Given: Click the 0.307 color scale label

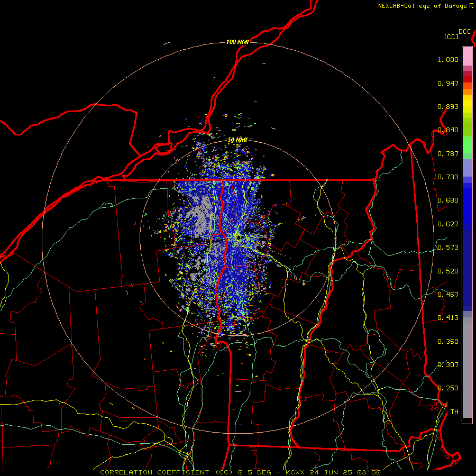Looking at the screenshot, I should pyautogui.click(x=448, y=365).
